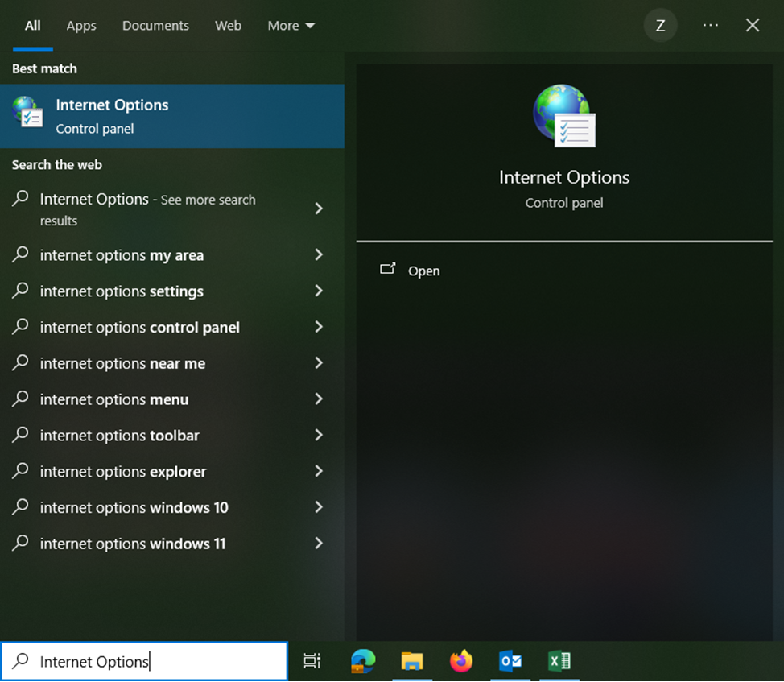Viewport: 784px width, 682px height.
Task: Select the Web filter tab
Action: [x=228, y=26]
